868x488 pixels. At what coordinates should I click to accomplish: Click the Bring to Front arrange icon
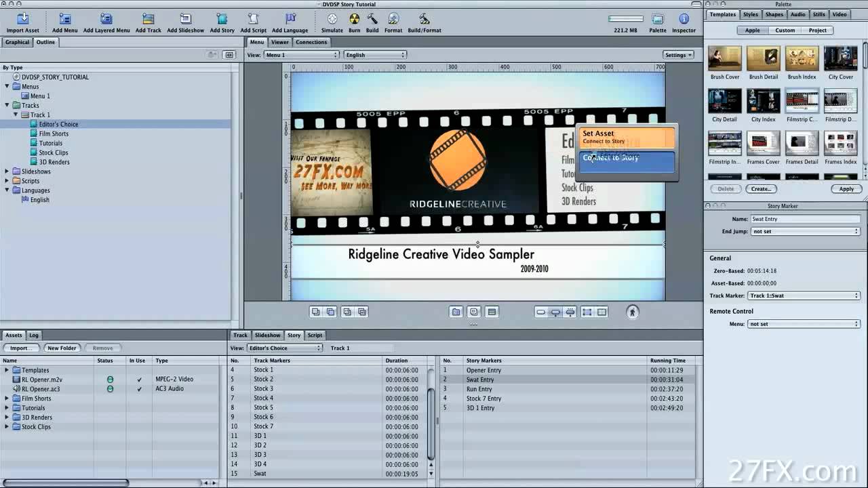click(316, 312)
